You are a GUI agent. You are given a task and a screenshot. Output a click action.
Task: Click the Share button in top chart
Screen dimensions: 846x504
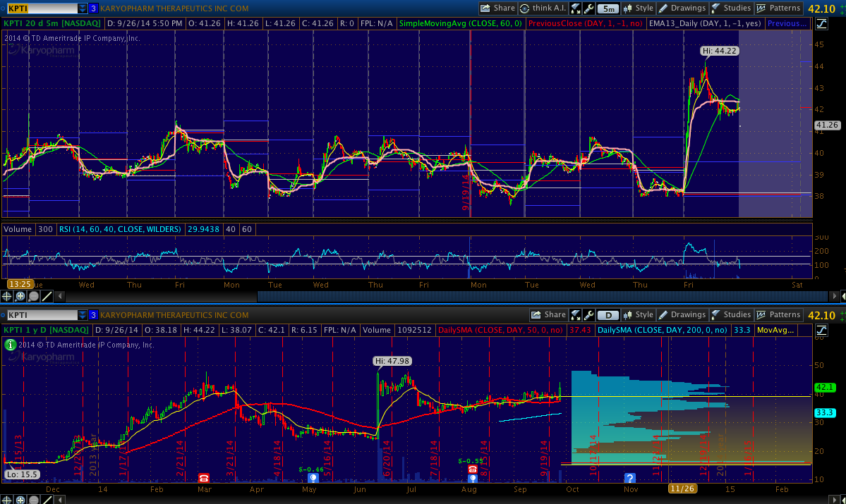(x=497, y=8)
